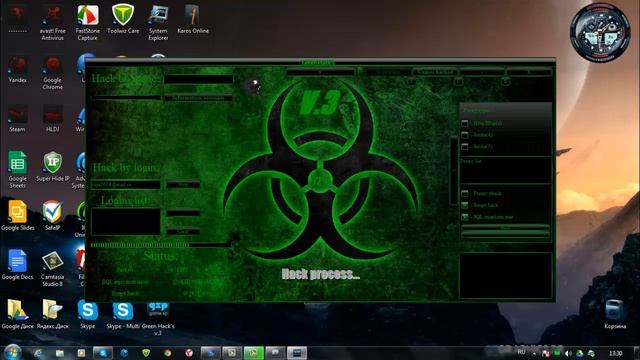Select Super Hide IP desktop icon

click(x=52, y=167)
